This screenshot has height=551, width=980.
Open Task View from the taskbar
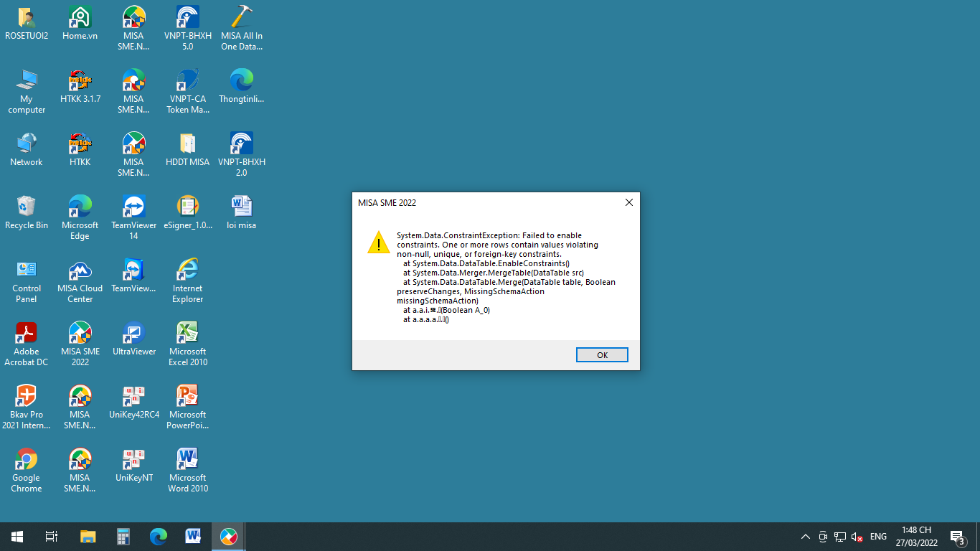pyautogui.click(x=52, y=537)
